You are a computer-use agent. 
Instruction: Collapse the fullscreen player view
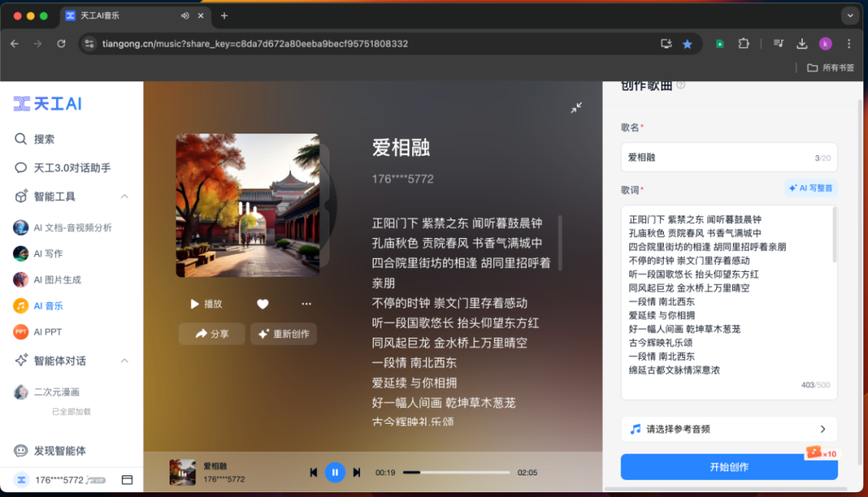576,108
